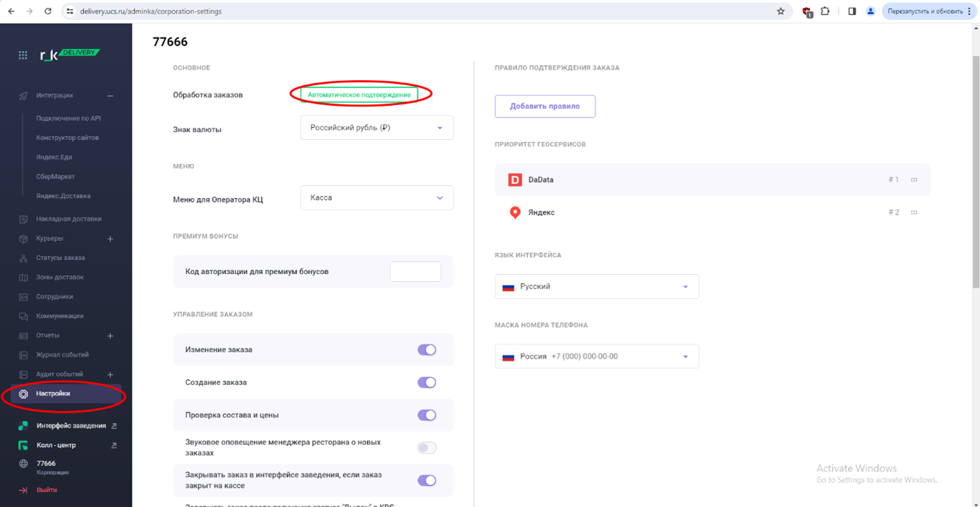Open Меню для Оператора КЦ dropdown
This screenshot has width=980, height=507.
tap(377, 198)
